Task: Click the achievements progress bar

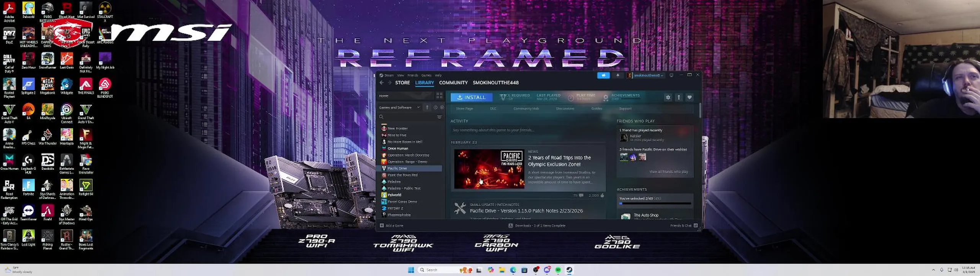Action: 655,204
